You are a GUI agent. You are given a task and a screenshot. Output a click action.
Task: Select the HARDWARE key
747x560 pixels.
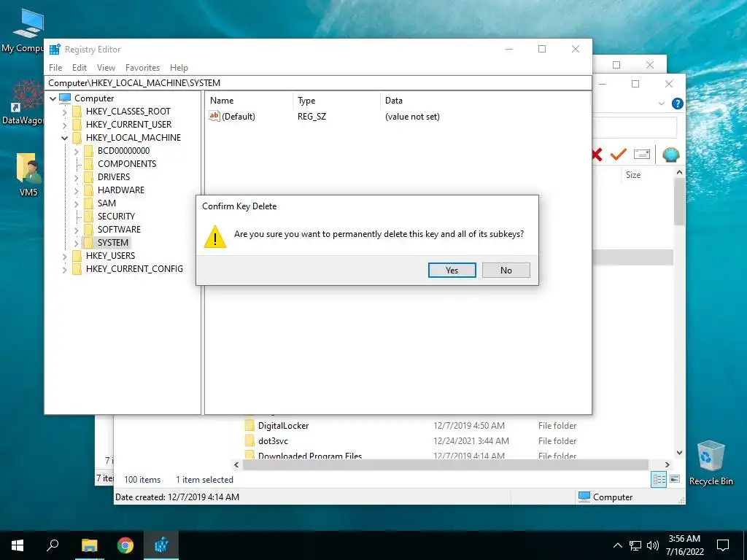point(120,190)
